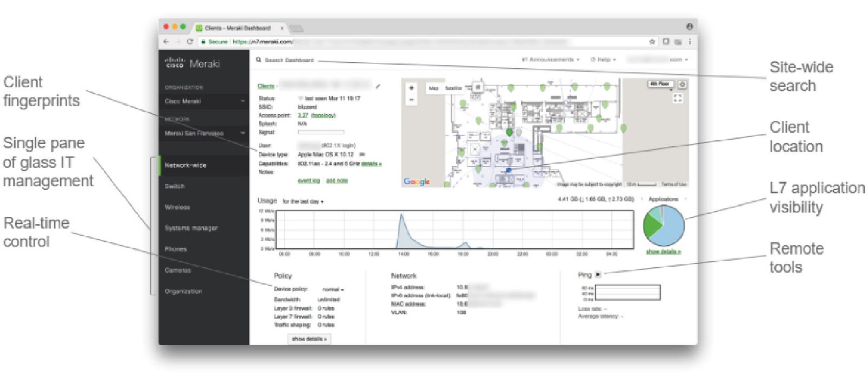Reload the Meraki dashboard page
Viewport: 868px width, 381px height.
coord(189,41)
